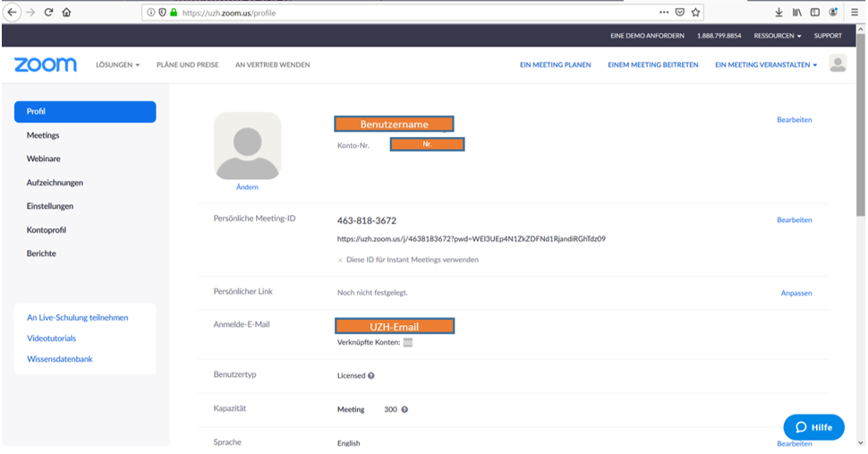
Task: Click the help icon next to Licensed
Action: tap(371, 376)
